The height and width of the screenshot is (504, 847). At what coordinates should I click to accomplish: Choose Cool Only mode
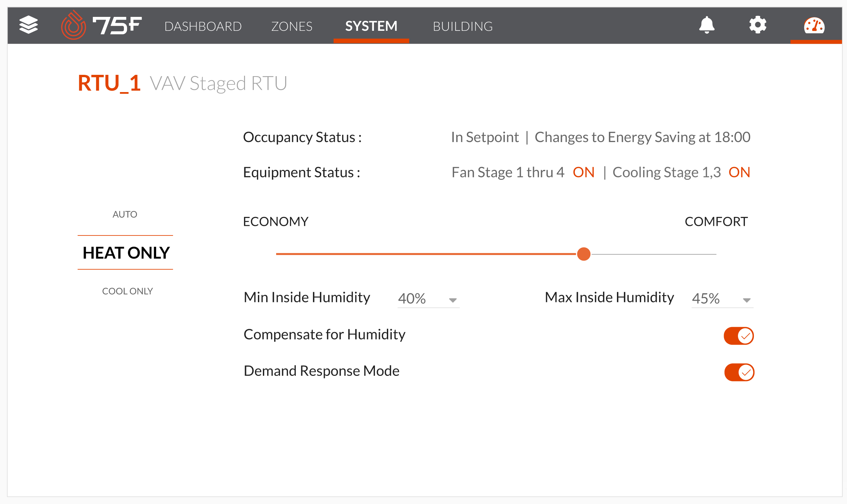click(127, 291)
